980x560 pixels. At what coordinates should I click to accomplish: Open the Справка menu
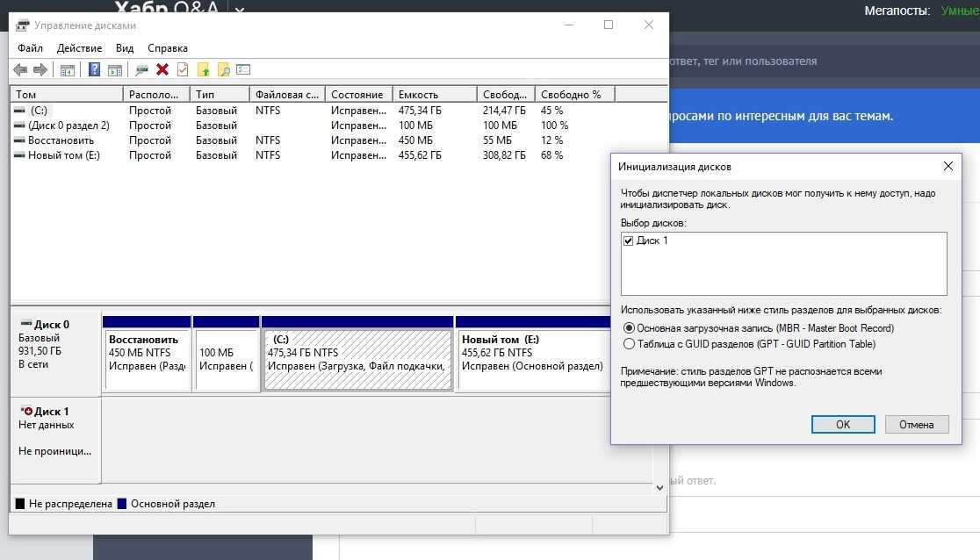(168, 48)
